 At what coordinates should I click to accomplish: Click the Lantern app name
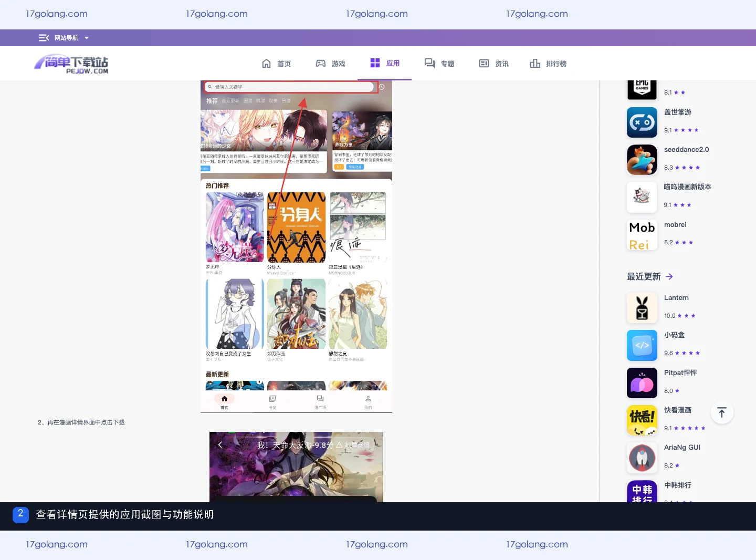[676, 298]
